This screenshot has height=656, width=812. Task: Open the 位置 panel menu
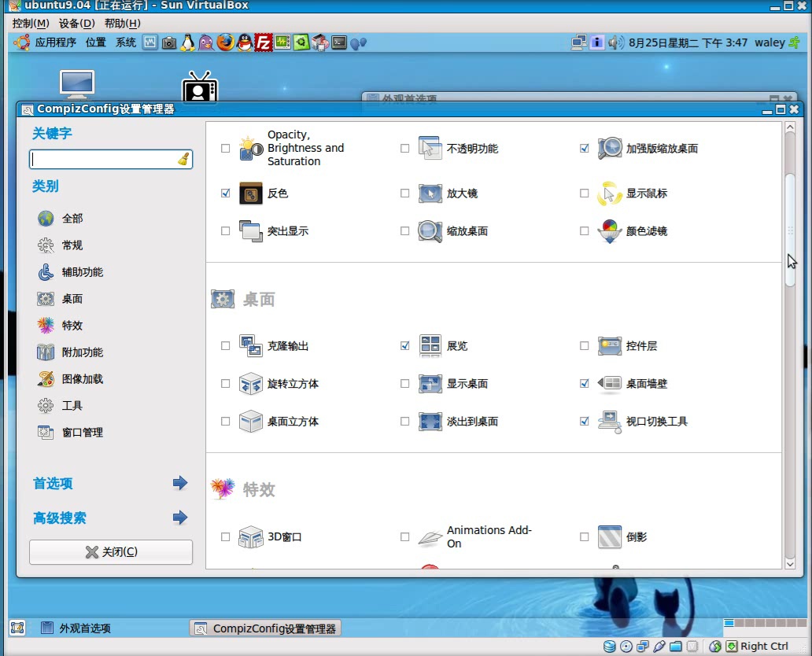[95, 42]
